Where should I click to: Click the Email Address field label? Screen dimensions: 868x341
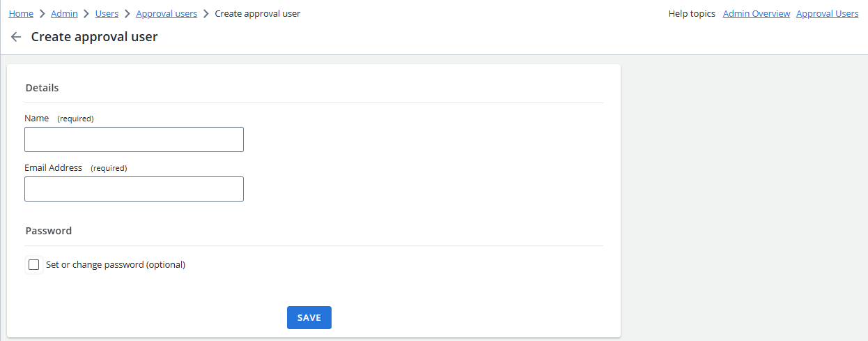click(x=54, y=168)
